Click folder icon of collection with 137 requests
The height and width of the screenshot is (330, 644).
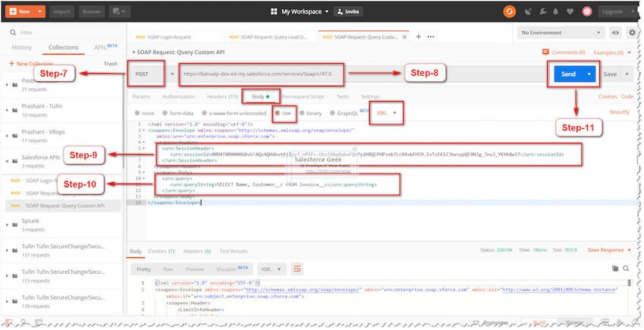[15, 250]
